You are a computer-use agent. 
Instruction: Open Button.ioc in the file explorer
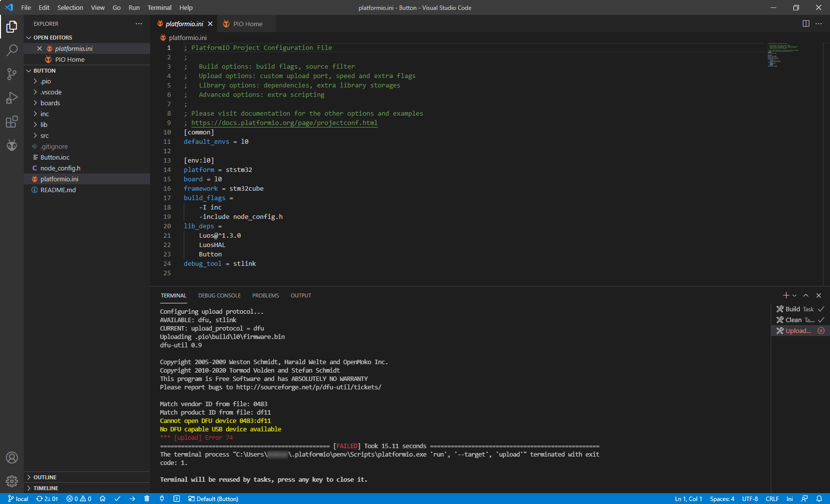55,158
